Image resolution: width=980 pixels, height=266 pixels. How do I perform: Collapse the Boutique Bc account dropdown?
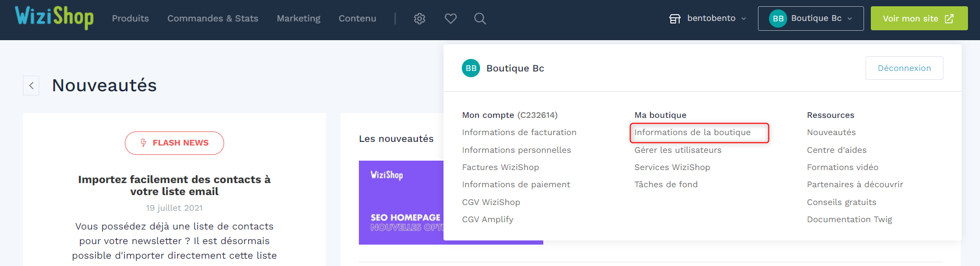coord(811,19)
